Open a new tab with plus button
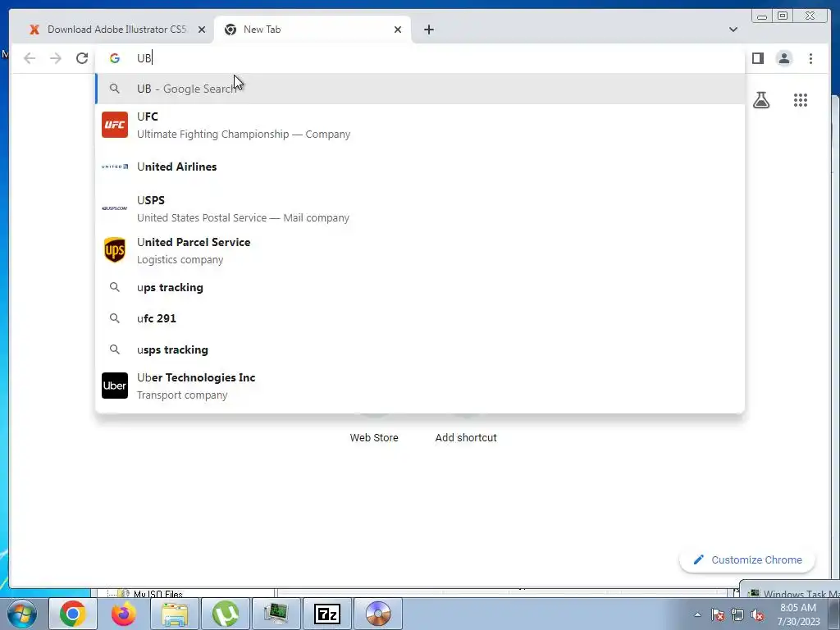Image resolution: width=840 pixels, height=630 pixels. point(428,30)
